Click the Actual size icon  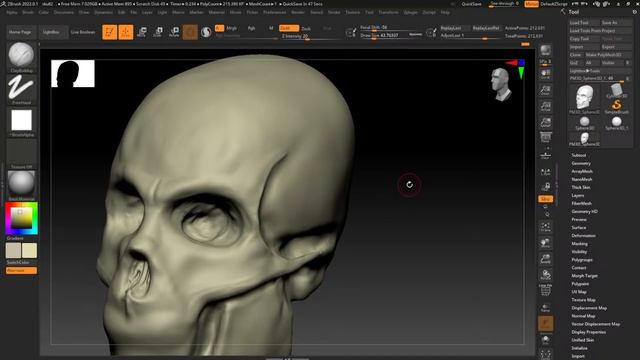click(x=546, y=107)
